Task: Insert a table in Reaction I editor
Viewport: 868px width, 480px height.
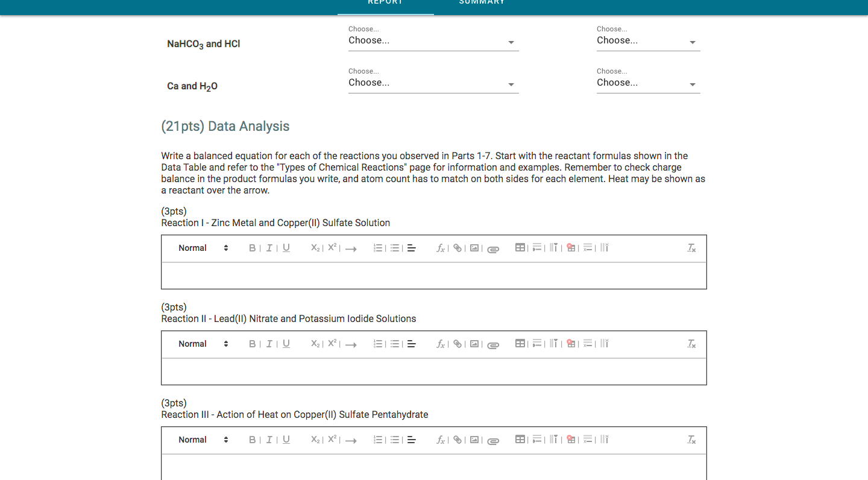Action: [x=520, y=248]
